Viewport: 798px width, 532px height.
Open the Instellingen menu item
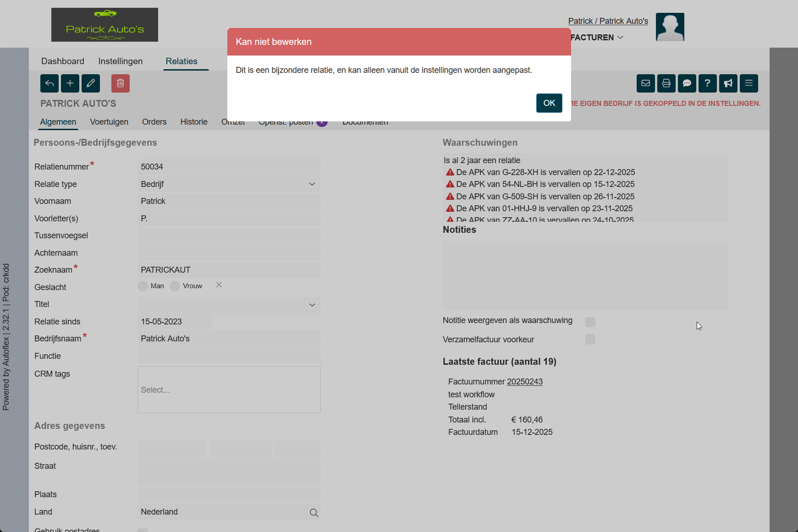[x=120, y=61]
